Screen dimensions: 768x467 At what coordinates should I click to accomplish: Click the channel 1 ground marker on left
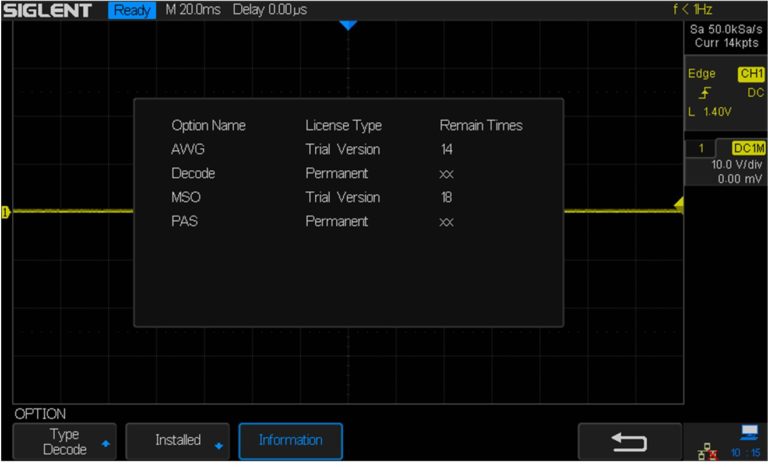(x=5, y=212)
